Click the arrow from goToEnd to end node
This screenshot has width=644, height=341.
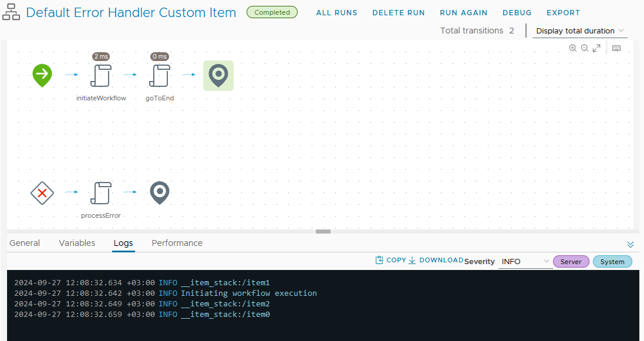(x=189, y=75)
